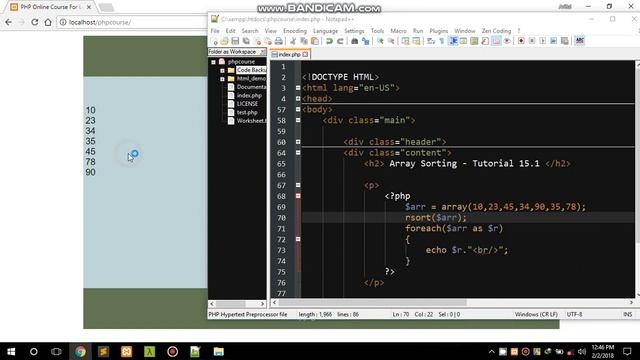Click the Chrome reload icon
This screenshot has width=640, height=360.
pos(35,22)
